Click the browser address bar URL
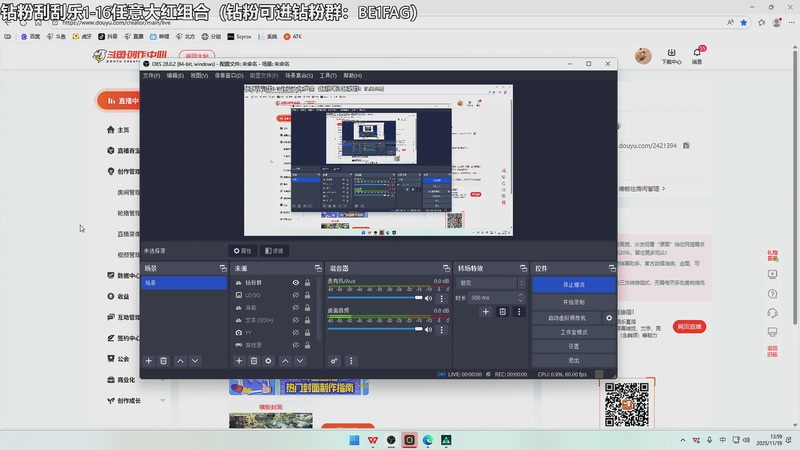The height and width of the screenshot is (450, 800). click(116, 22)
